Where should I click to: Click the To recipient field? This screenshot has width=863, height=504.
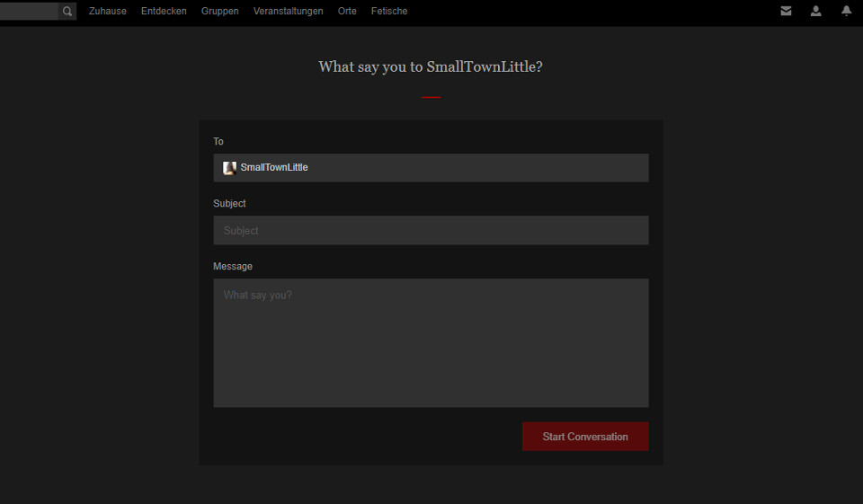[431, 168]
